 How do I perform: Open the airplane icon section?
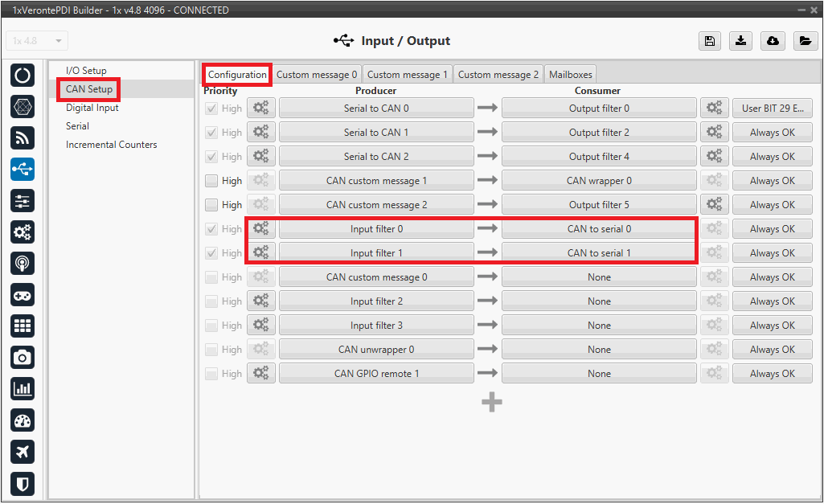point(23,452)
